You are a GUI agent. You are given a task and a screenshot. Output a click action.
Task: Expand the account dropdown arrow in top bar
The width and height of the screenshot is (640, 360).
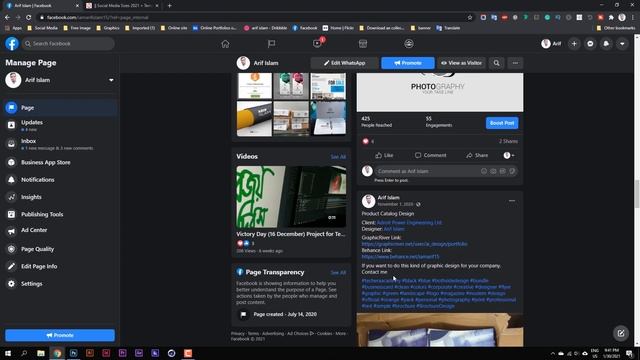coord(622,44)
